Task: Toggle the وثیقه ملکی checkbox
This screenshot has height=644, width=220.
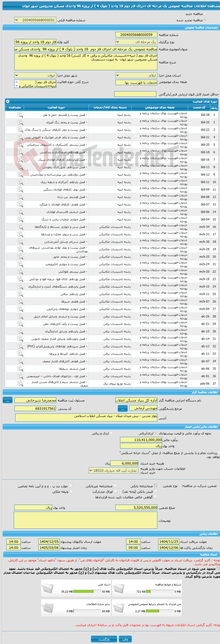Action: coord(71,491)
